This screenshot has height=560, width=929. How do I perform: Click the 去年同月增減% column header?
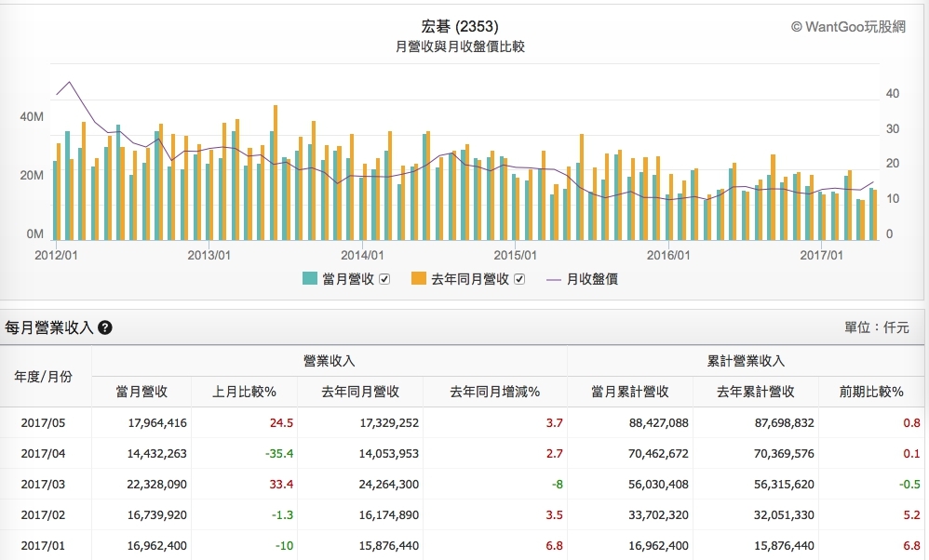pos(494,392)
